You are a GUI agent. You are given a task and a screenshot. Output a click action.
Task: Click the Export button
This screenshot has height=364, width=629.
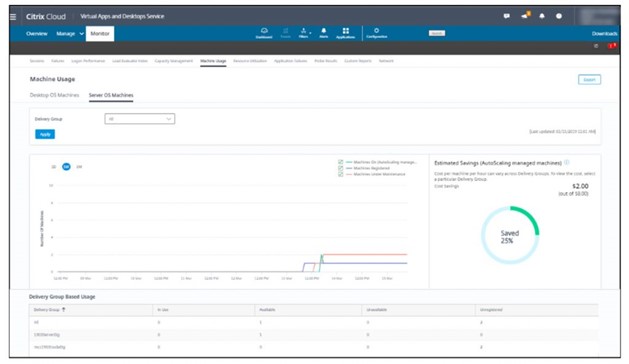[x=589, y=79]
